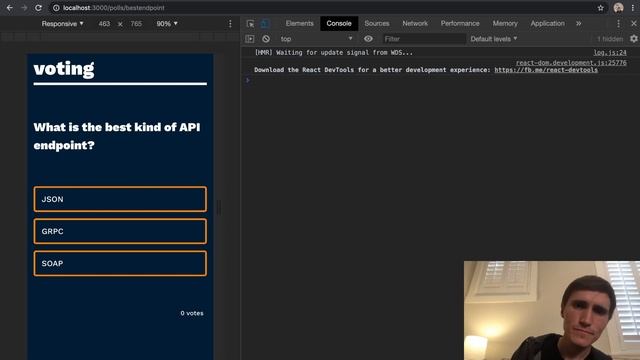Click the HMR waiting message text

coord(333,52)
